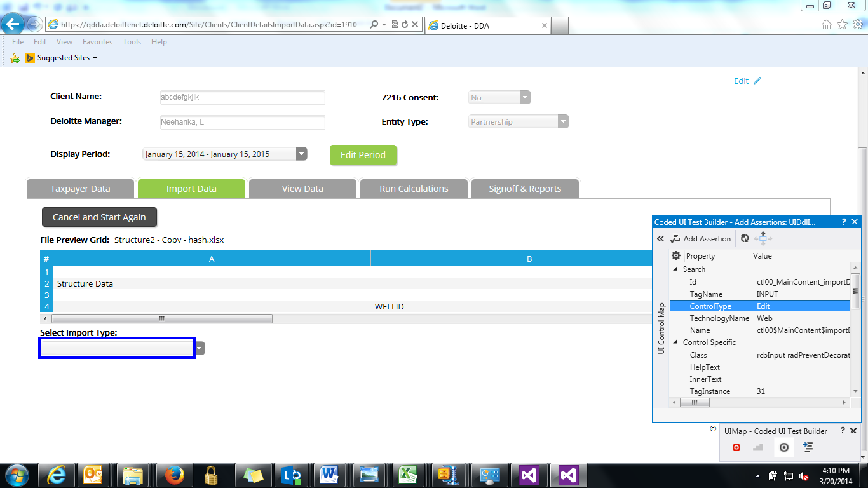Collapse UI Control Map with double-chevron icon
Image resolution: width=868 pixels, height=488 pixels.
(660, 239)
